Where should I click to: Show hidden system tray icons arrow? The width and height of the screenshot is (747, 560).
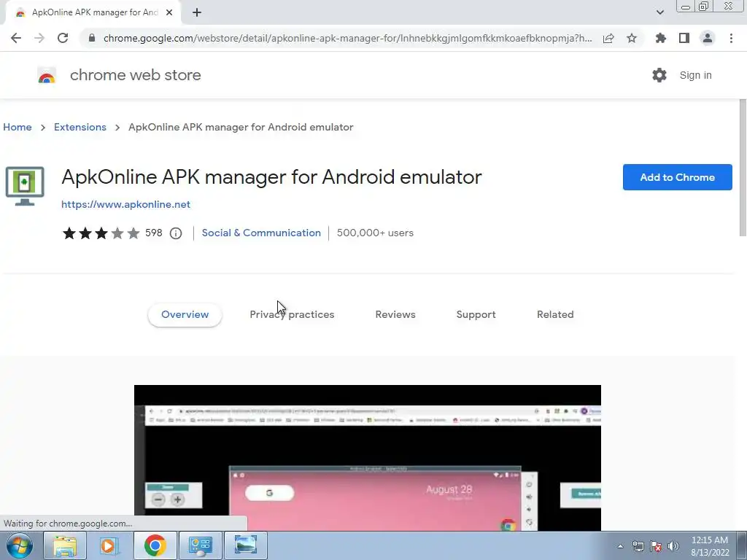(620, 546)
